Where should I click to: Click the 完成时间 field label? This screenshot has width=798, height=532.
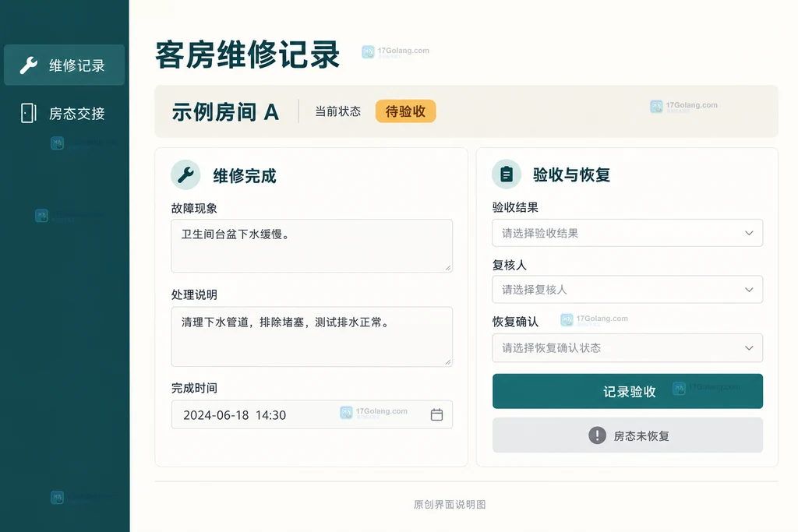(x=194, y=388)
